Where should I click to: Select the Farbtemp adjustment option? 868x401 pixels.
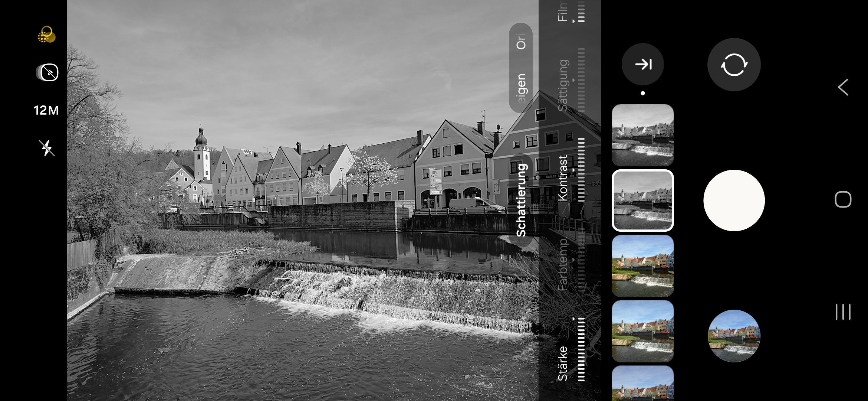563,264
